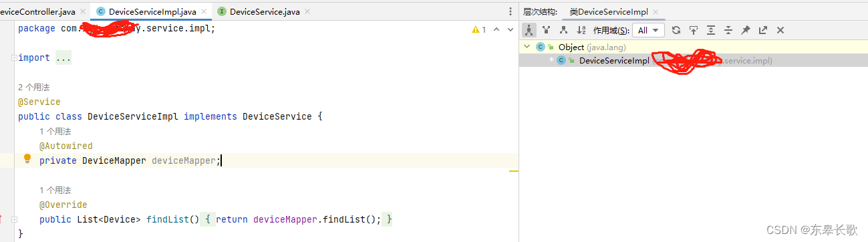The height and width of the screenshot is (242, 868).
Task: Click the @Override annotation
Action: click(x=63, y=205)
